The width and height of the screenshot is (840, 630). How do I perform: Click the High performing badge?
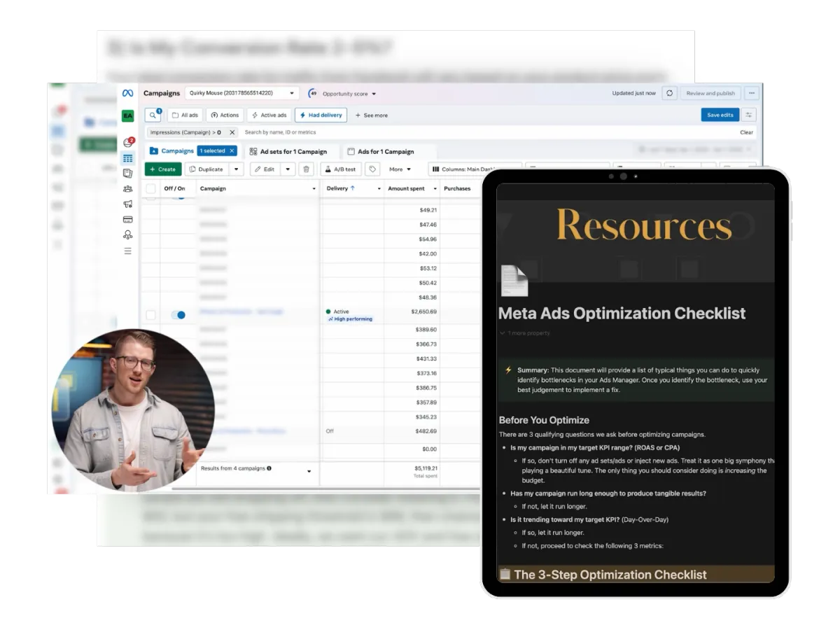click(x=350, y=318)
